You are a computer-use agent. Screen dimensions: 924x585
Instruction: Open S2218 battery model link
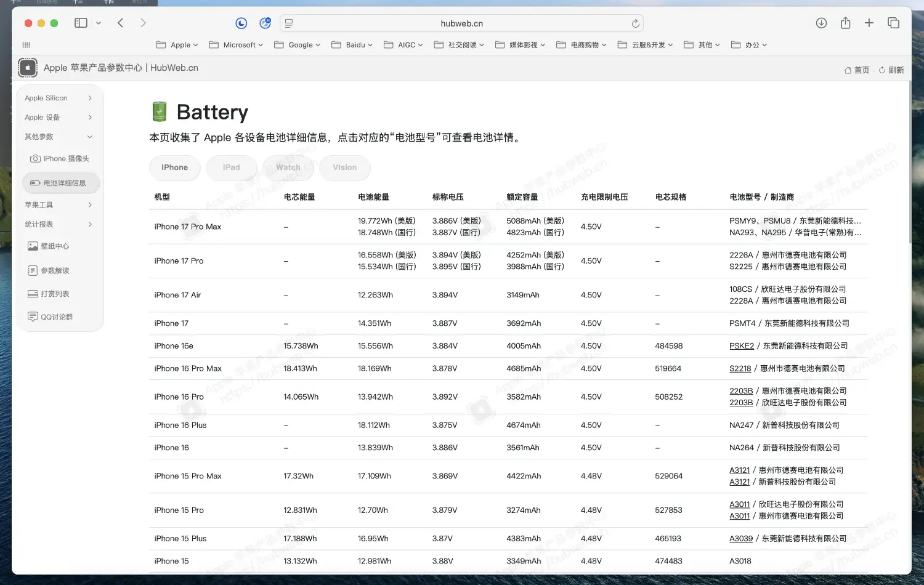coord(740,369)
